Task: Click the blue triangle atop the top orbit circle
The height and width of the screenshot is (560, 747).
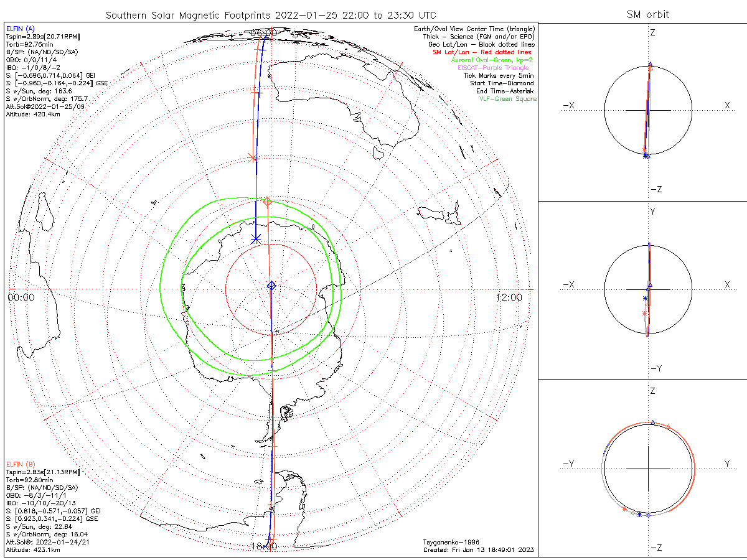Action: click(x=650, y=65)
